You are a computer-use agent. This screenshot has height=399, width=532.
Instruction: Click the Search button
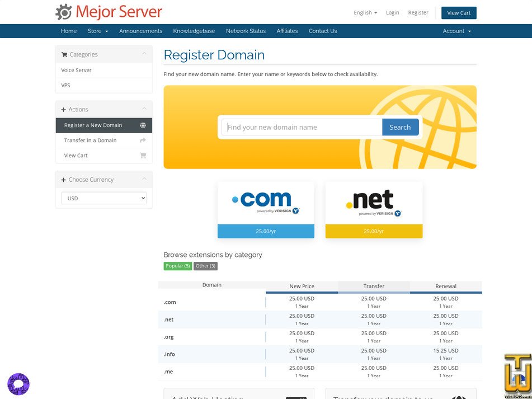click(400, 127)
